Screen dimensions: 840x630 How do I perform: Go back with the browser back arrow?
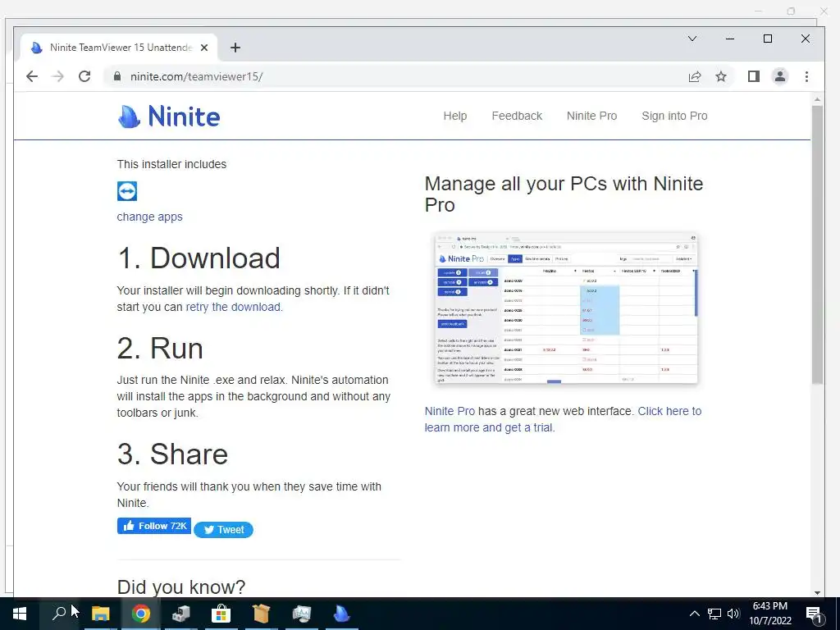point(32,76)
